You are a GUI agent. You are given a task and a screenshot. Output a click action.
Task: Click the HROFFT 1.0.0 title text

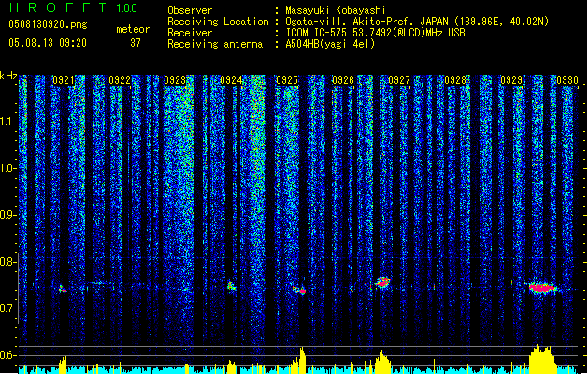pyautogui.click(x=73, y=7)
